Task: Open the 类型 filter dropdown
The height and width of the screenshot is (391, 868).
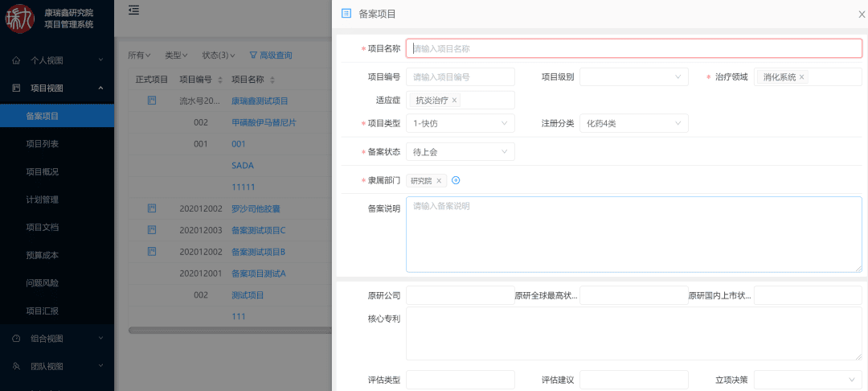Action: click(177, 55)
